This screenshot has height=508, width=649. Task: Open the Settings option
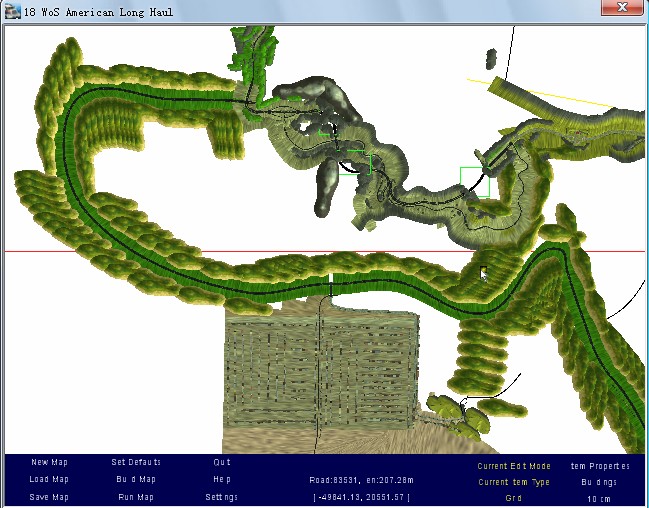[x=222, y=497]
